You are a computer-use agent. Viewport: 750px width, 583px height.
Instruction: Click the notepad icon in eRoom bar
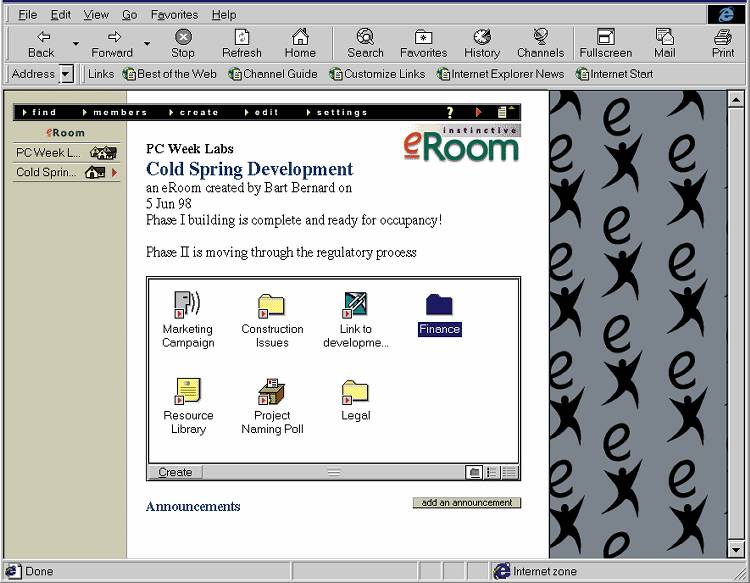[x=503, y=112]
